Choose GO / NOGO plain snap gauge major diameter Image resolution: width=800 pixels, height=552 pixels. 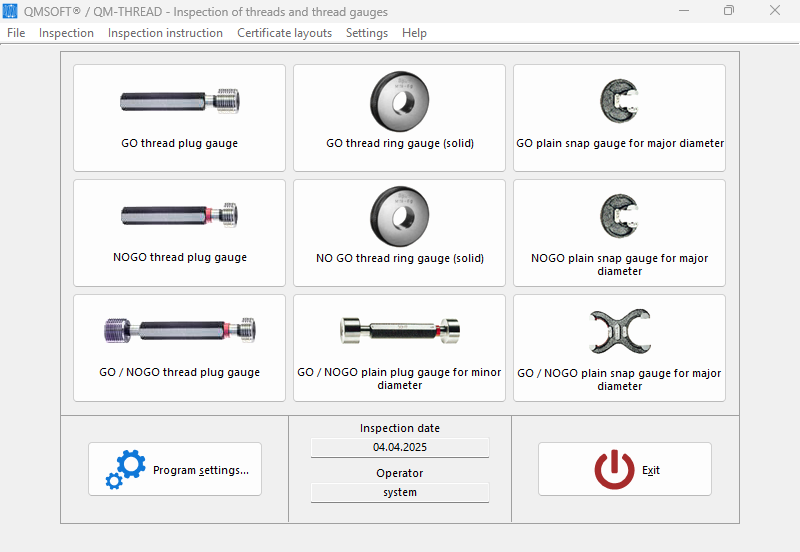click(x=619, y=348)
